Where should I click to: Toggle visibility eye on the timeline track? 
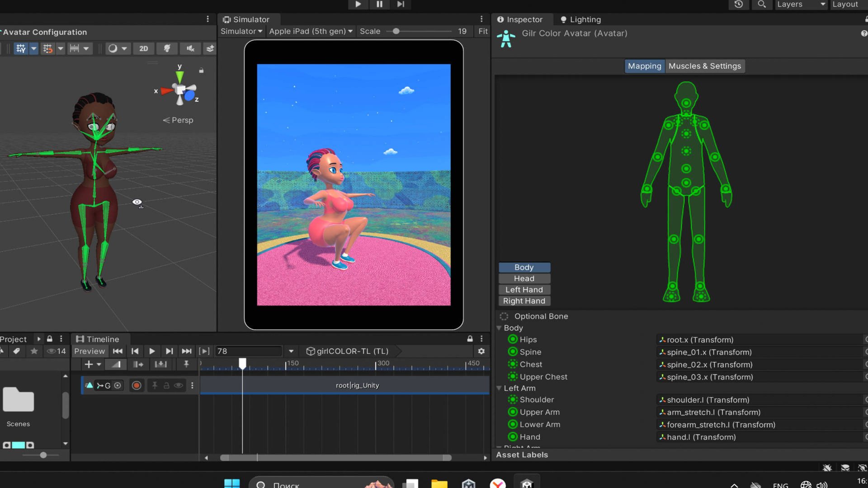(179, 385)
